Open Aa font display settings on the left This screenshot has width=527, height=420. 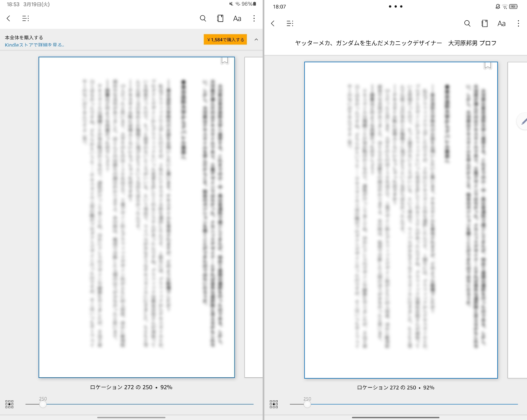tap(237, 18)
